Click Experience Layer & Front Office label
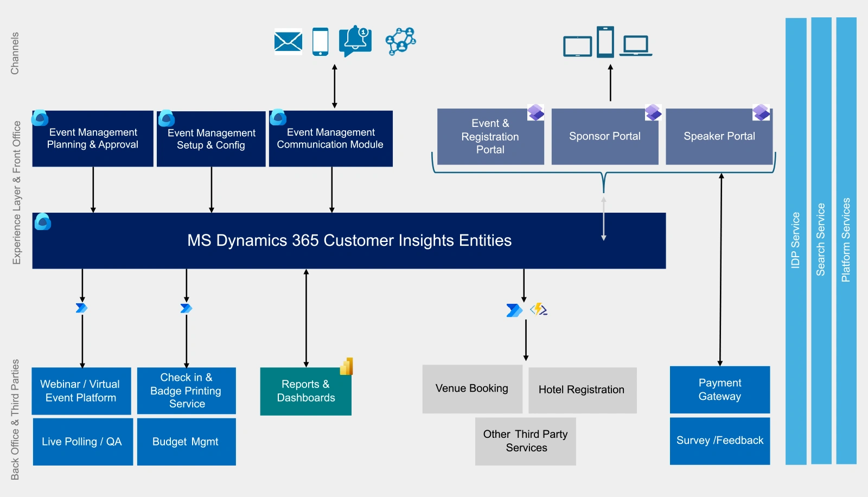 pos(17,193)
